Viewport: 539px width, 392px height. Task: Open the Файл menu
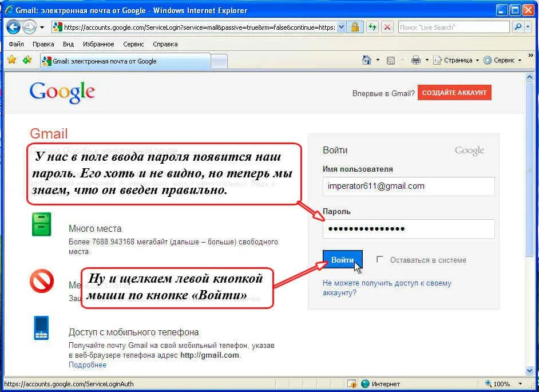tap(16, 44)
